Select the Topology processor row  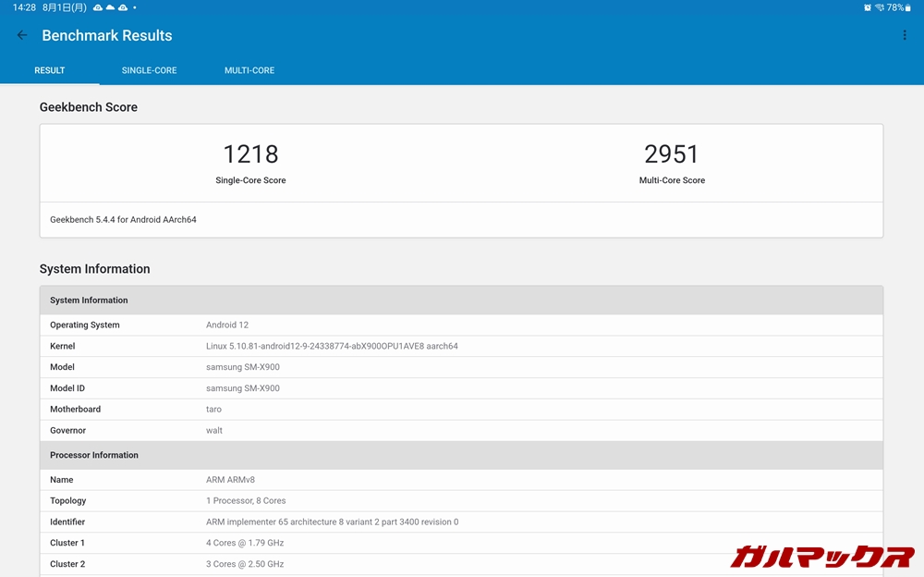460,501
